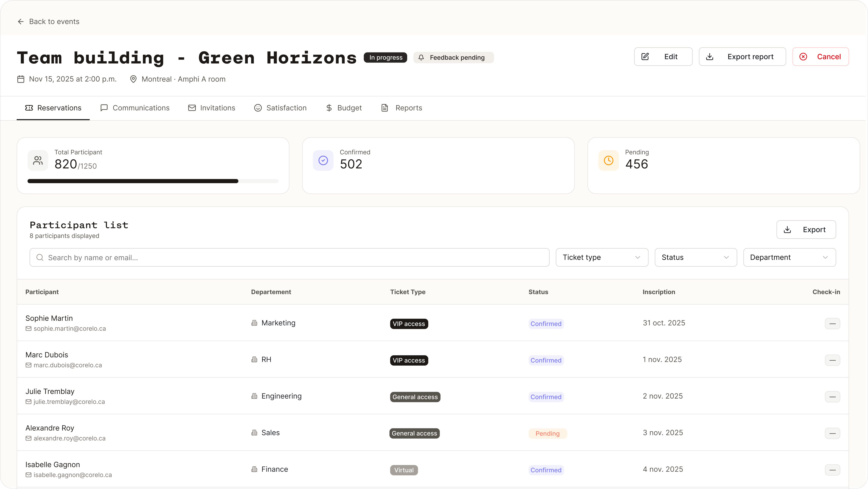Click the Budget dollar icon
868x489 pixels.
[329, 108]
